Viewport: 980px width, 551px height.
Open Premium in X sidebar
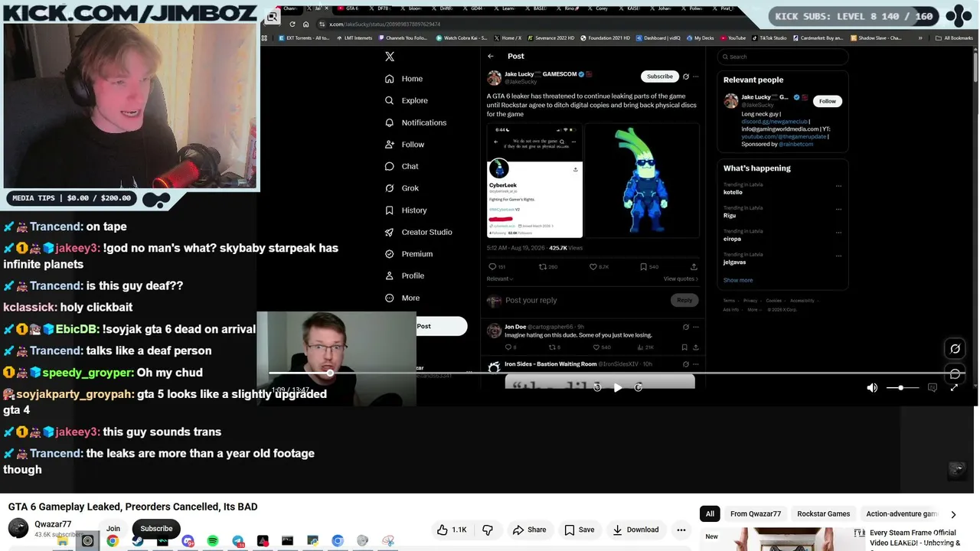(409, 254)
